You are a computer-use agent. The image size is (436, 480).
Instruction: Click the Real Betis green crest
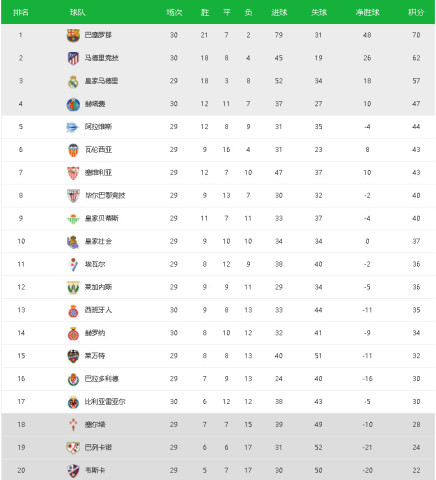pos(73,219)
